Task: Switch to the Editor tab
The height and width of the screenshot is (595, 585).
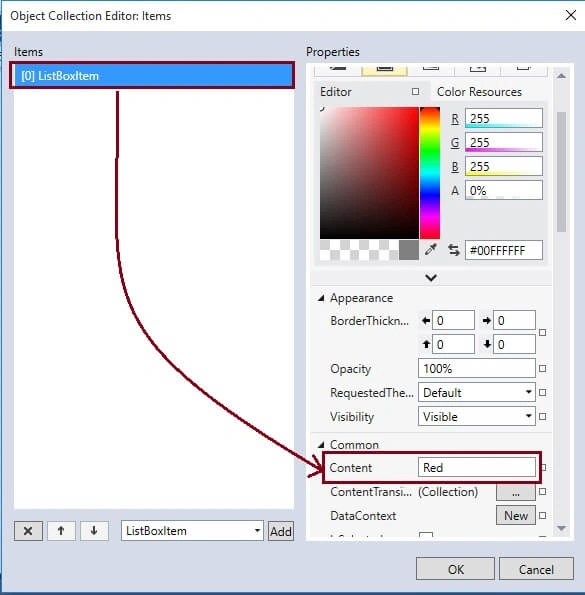Action: [336, 92]
